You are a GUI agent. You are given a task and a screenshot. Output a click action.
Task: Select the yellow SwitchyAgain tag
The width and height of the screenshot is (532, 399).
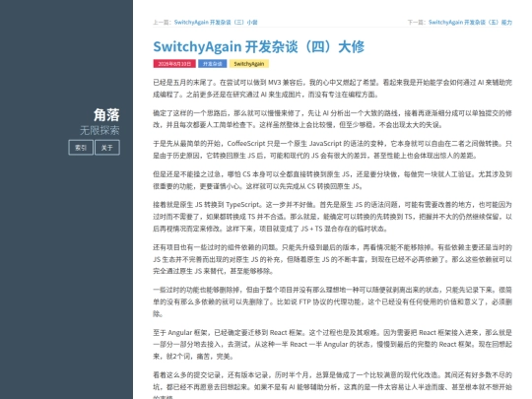[x=249, y=64]
